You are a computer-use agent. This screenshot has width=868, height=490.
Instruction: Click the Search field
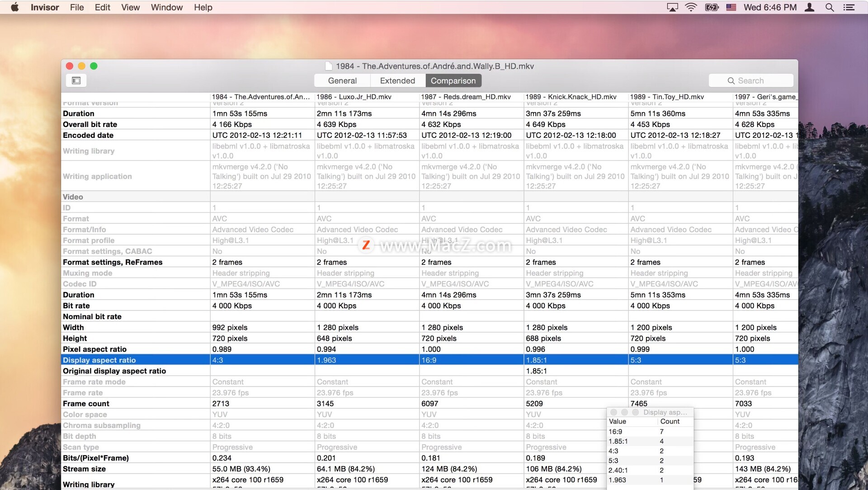point(750,80)
